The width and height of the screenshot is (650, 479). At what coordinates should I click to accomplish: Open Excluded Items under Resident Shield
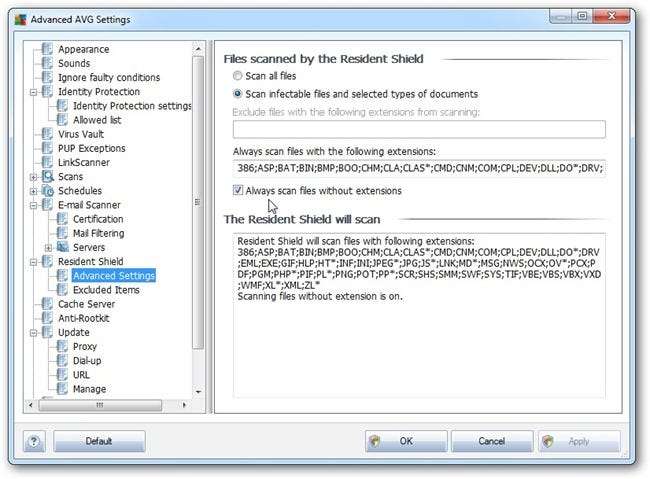click(x=106, y=290)
